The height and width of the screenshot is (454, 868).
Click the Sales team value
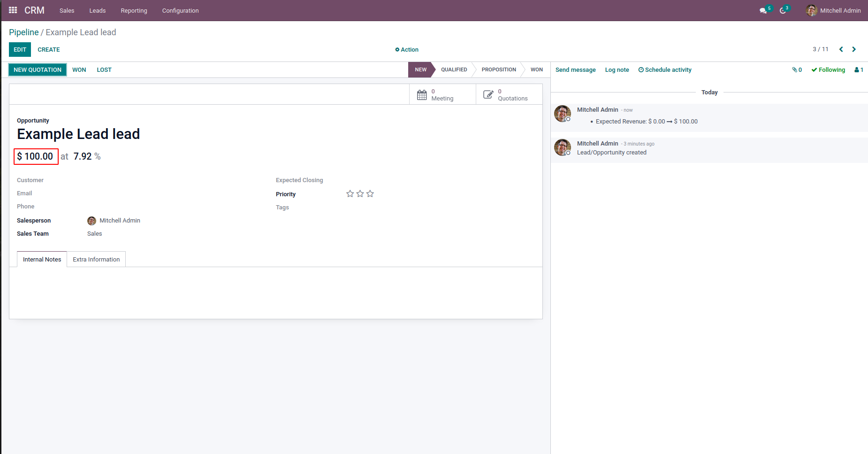point(94,234)
